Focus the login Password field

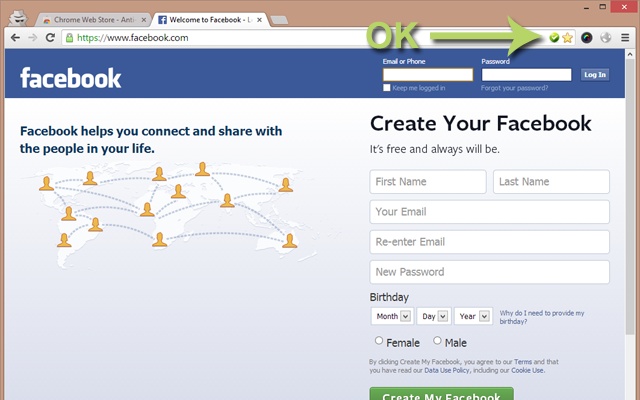[x=527, y=75]
